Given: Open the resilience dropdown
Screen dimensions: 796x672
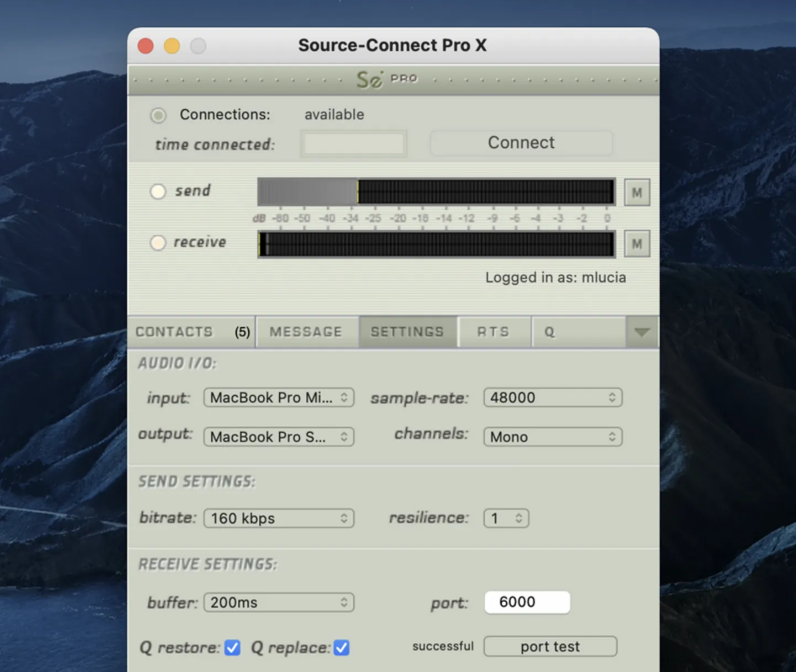Looking at the screenshot, I should pos(506,518).
